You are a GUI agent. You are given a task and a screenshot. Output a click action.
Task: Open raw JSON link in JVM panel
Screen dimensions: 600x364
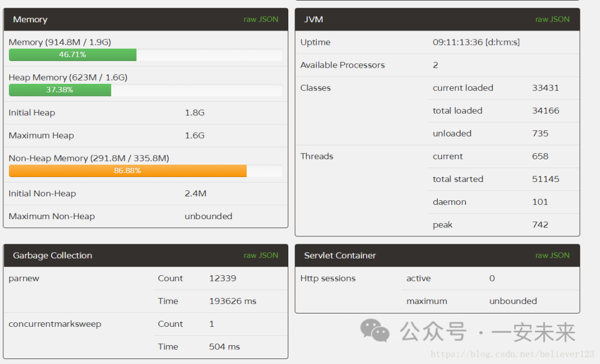tap(552, 19)
